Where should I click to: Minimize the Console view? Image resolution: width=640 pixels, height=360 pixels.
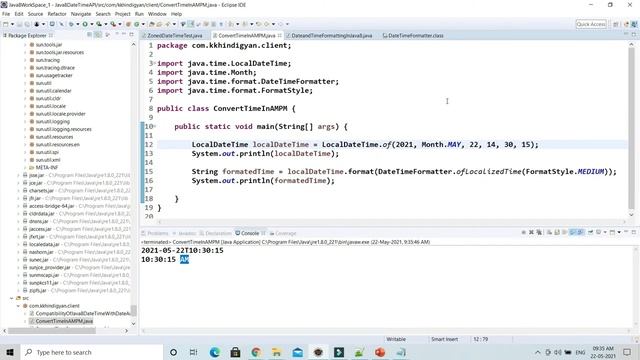626,232
